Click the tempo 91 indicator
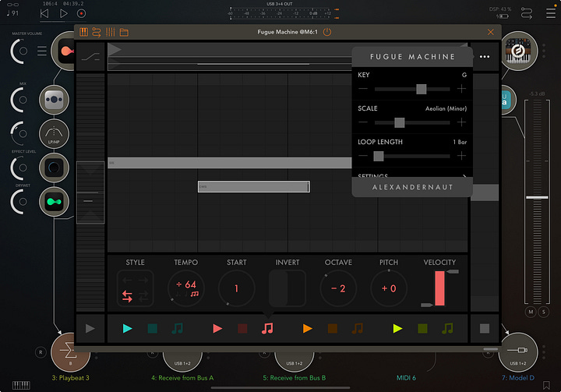This screenshot has height=392, width=561. tap(12, 13)
